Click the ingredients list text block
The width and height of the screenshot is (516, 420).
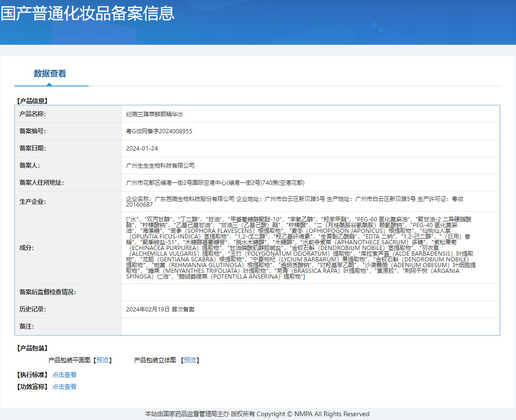(x=300, y=248)
